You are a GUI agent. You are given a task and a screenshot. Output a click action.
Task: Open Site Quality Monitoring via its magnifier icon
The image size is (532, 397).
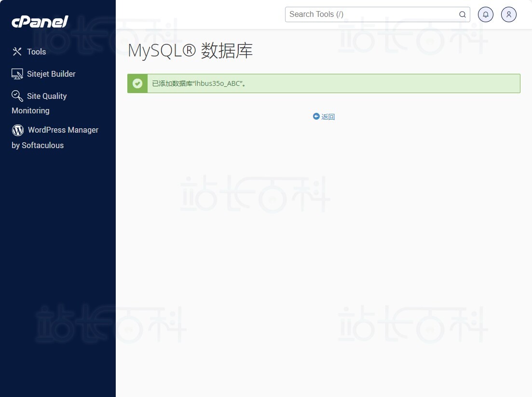(x=17, y=96)
